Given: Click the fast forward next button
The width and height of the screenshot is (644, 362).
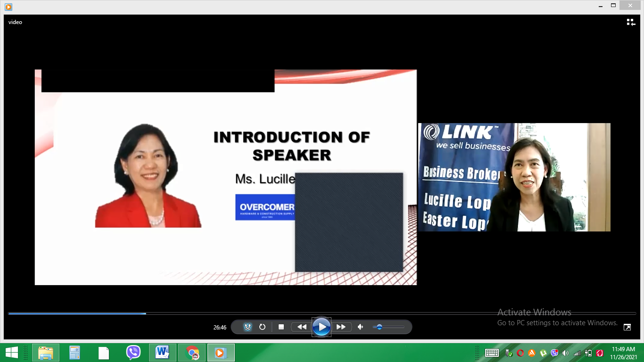Looking at the screenshot, I should pos(341,327).
